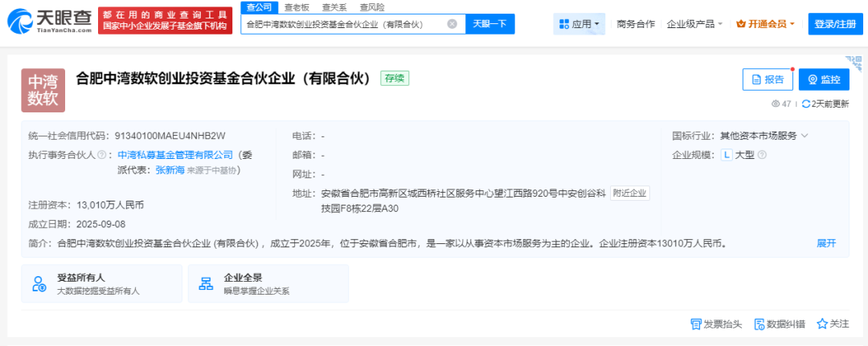This screenshot has height=346, width=868.
Task: Click the credit code 91340100MAEU4NHB2W
Action: [x=170, y=136]
